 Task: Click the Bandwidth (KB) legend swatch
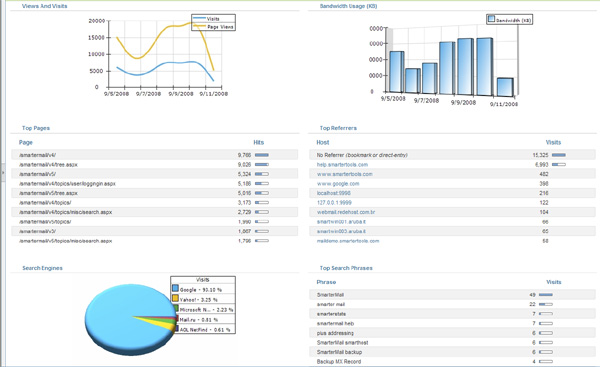[x=491, y=19]
